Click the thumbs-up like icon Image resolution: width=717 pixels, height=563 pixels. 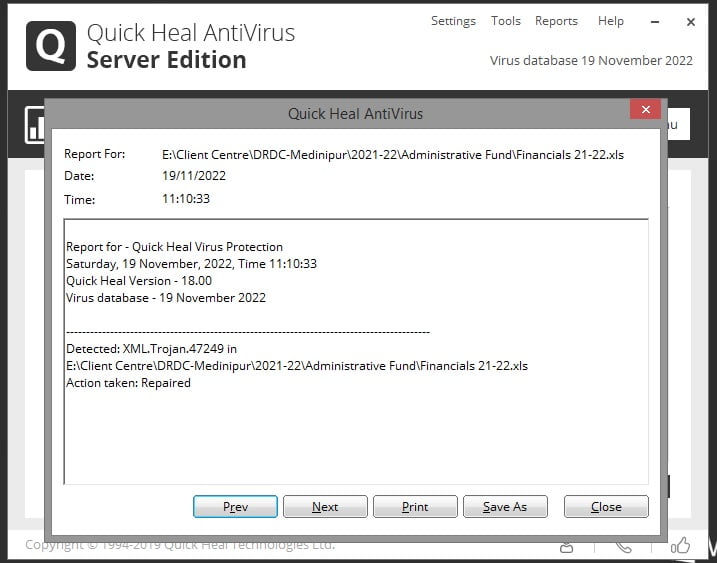click(680, 545)
